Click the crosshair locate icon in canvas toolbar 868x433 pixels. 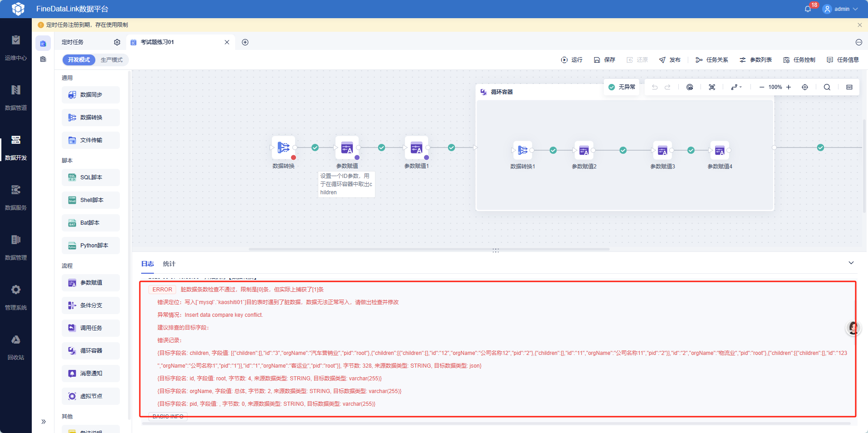click(805, 87)
